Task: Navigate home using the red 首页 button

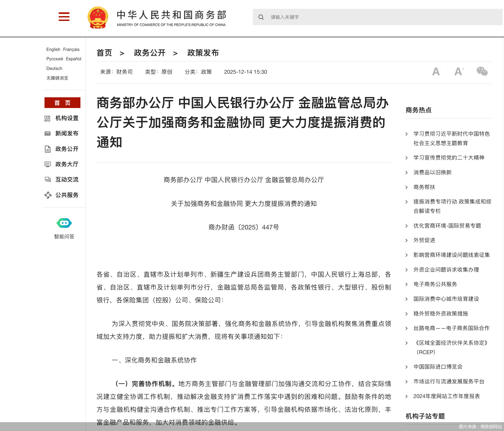Action: [62, 103]
